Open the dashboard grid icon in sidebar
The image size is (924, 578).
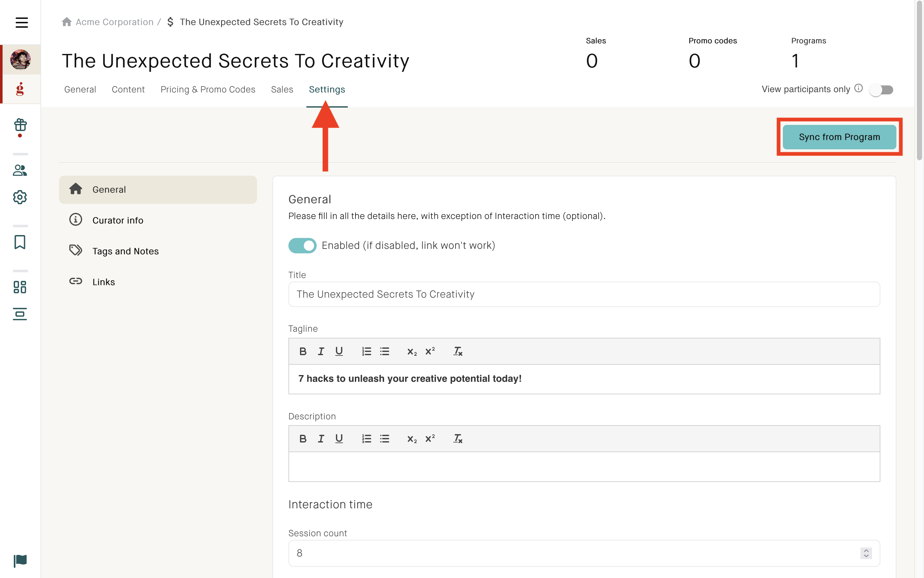tap(20, 287)
